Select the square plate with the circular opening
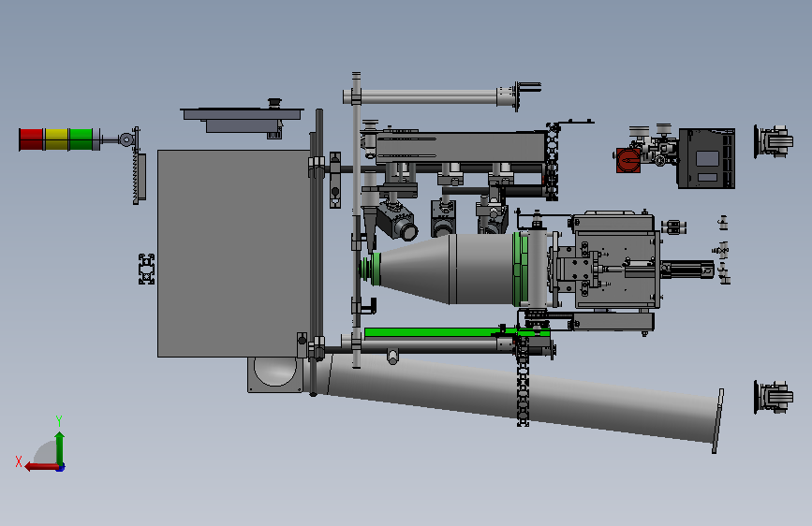The height and width of the screenshot is (526, 812). [x=275, y=374]
